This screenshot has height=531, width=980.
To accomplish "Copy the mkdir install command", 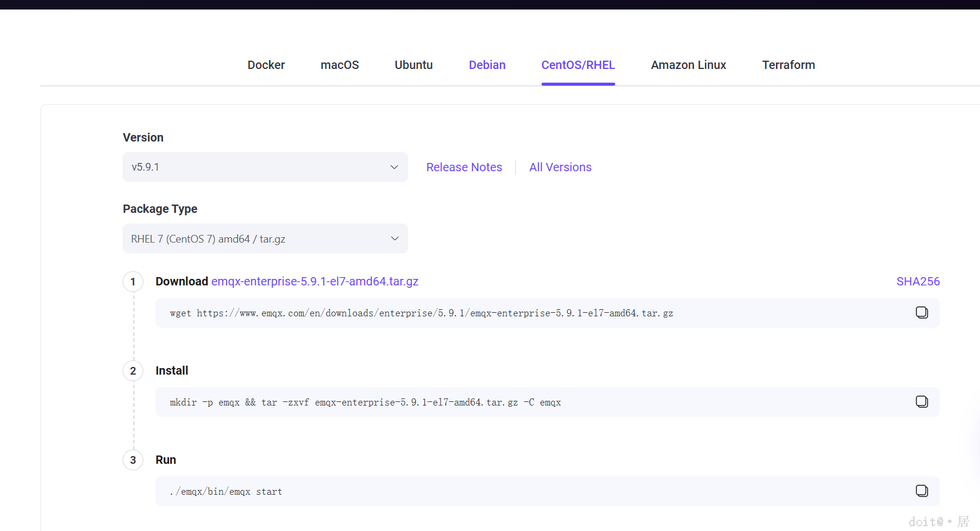I will [x=922, y=402].
